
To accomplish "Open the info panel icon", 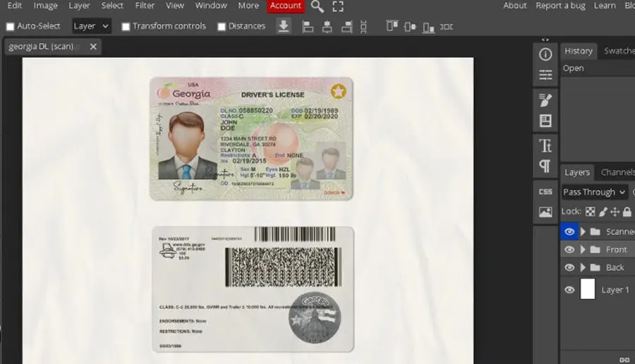I will click(545, 54).
